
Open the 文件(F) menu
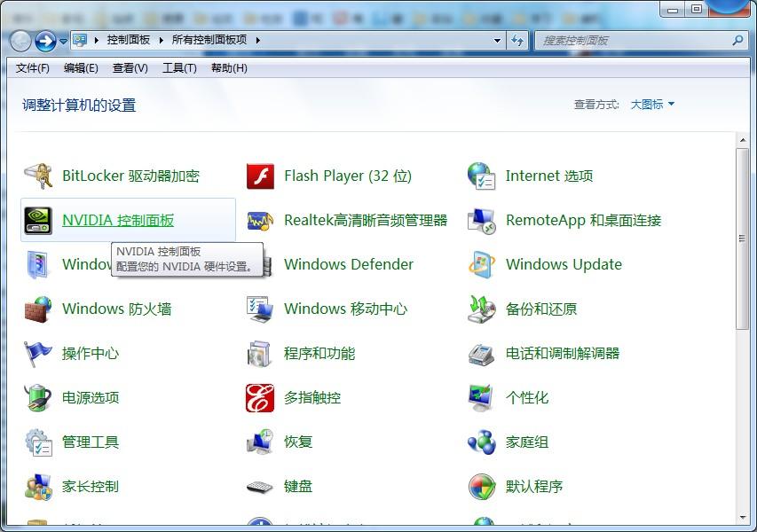(x=32, y=68)
